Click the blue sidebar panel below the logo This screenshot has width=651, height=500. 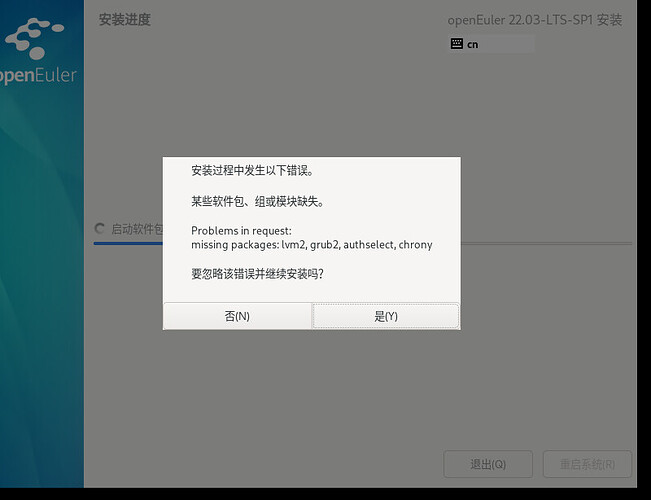click(40, 300)
